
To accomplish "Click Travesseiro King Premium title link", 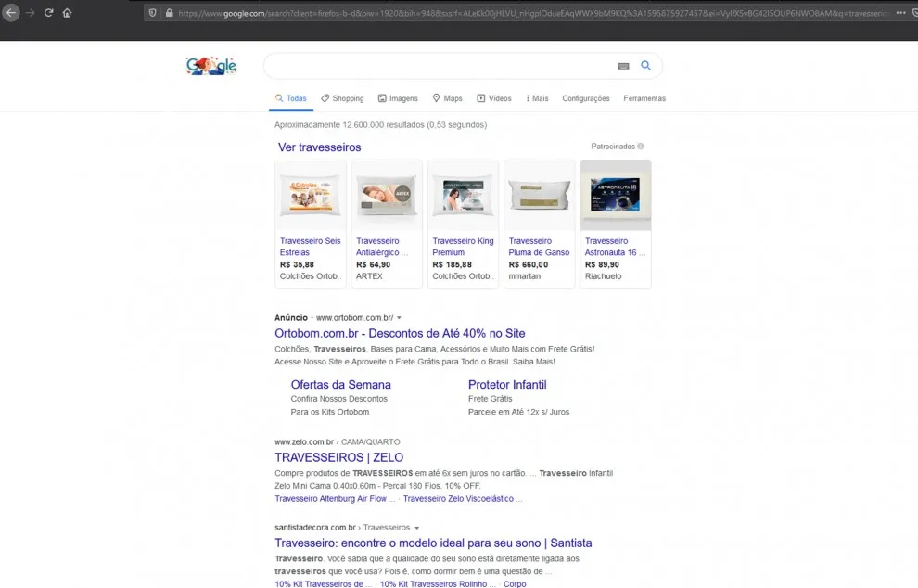I will (x=463, y=247).
